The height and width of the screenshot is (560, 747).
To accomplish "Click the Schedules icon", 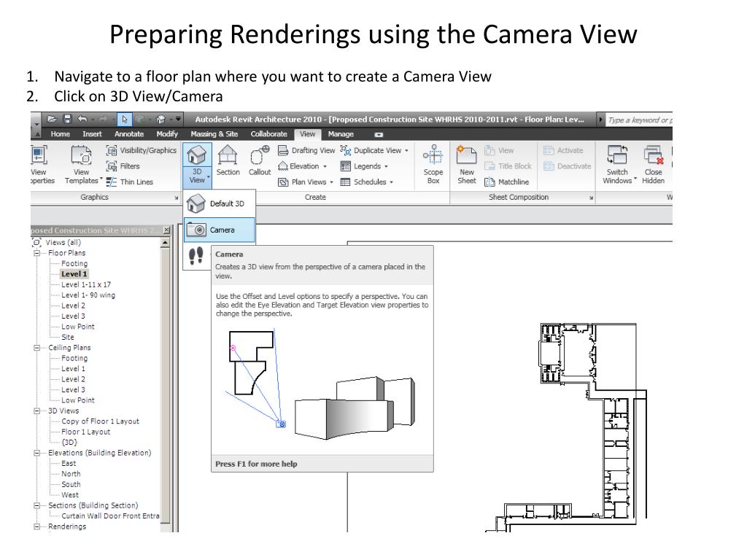I will 345,182.
